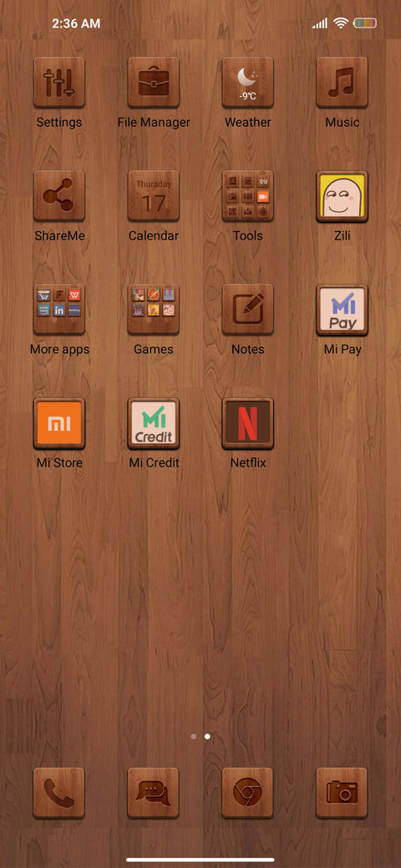Screen dimensions: 401x868
Task: Launch ShareMe app
Action: pyautogui.click(x=59, y=196)
